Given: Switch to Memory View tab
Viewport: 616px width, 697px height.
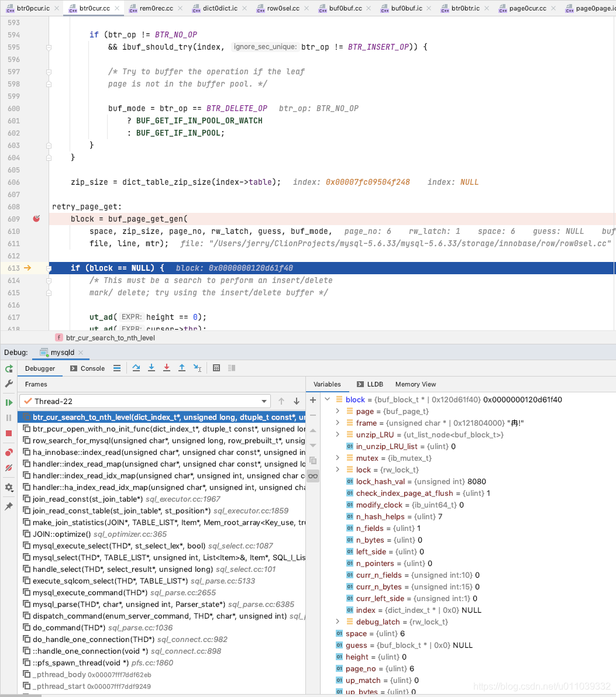Looking at the screenshot, I should coord(416,384).
